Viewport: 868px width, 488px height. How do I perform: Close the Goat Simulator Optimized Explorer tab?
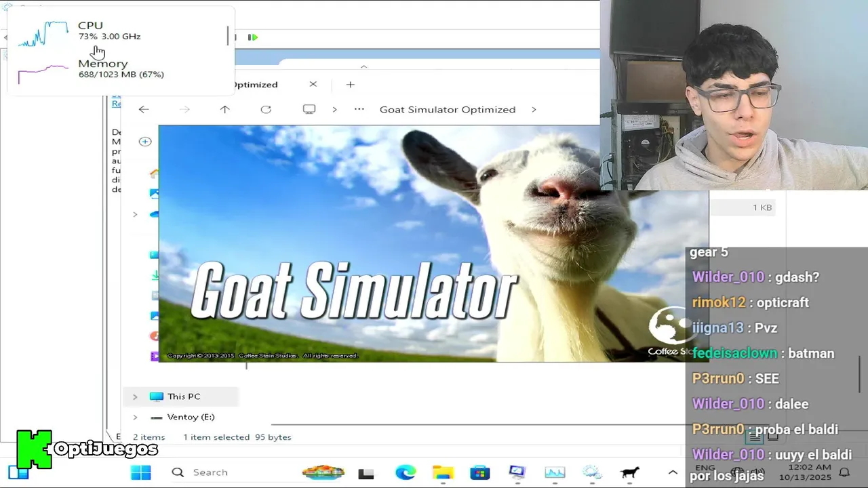(313, 84)
